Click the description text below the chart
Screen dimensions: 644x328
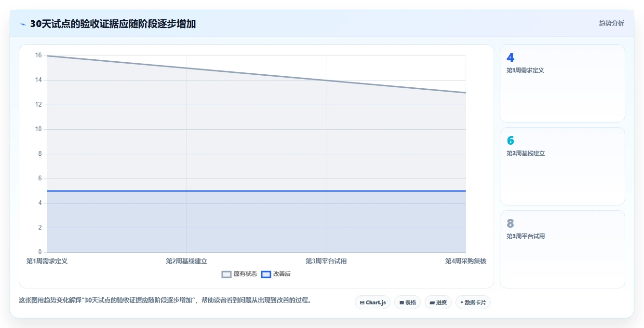tap(165, 300)
